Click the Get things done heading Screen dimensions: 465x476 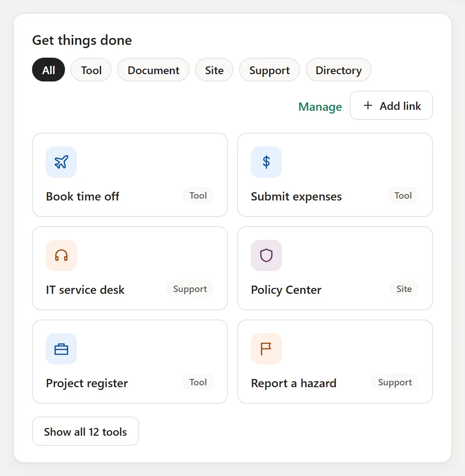pyautogui.click(x=82, y=40)
